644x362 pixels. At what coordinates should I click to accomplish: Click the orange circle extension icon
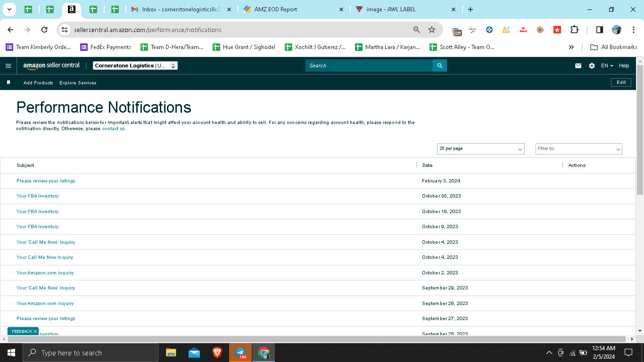540,30
